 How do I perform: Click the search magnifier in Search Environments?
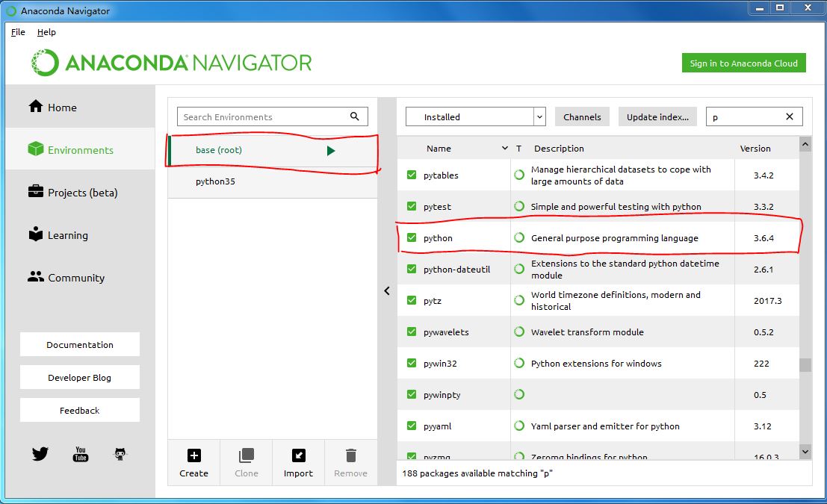click(354, 116)
